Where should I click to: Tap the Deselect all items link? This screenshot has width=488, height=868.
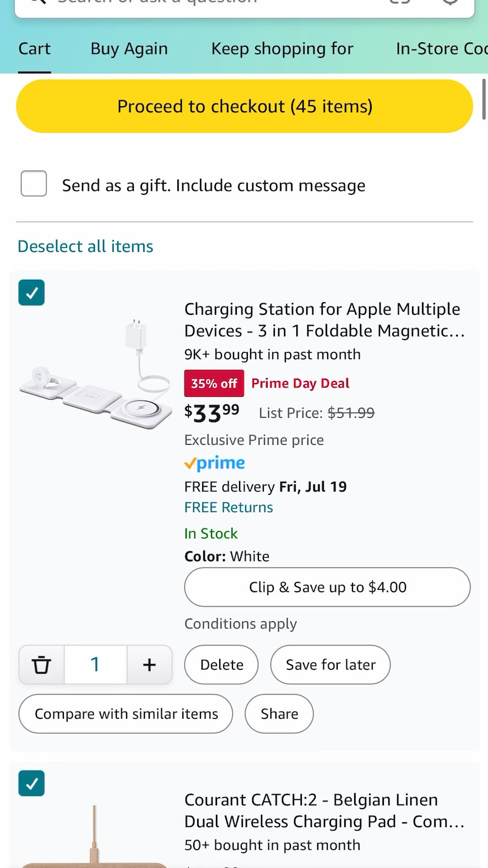click(x=85, y=246)
